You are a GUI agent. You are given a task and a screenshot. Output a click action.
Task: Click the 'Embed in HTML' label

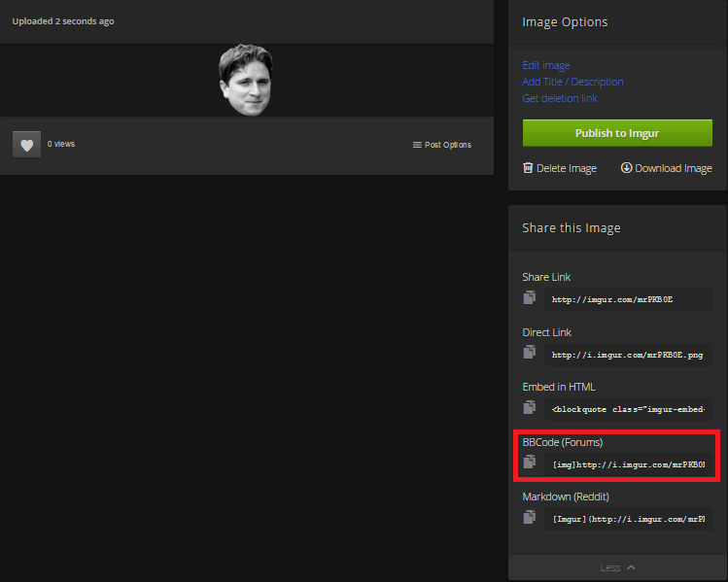click(559, 387)
